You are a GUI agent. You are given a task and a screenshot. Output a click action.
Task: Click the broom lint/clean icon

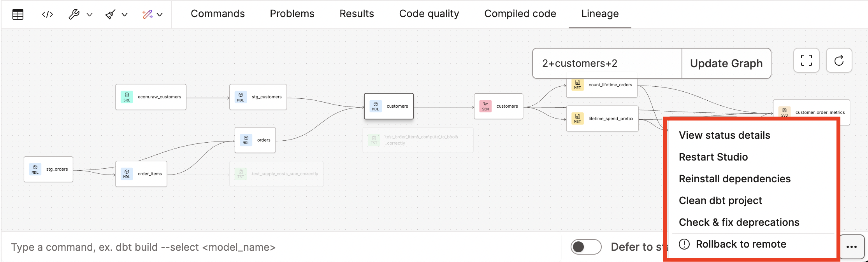point(110,14)
